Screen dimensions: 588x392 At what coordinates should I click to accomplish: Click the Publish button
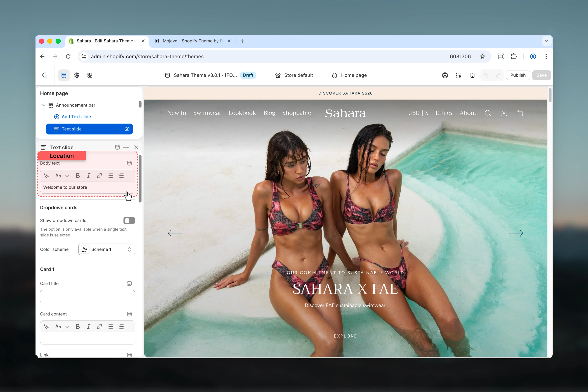pos(518,75)
